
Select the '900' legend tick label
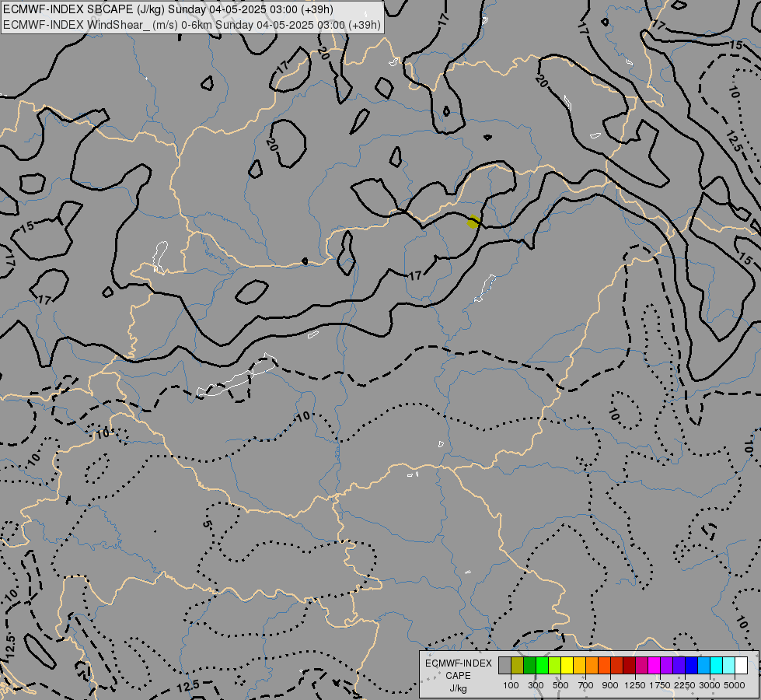click(x=610, y=685)
